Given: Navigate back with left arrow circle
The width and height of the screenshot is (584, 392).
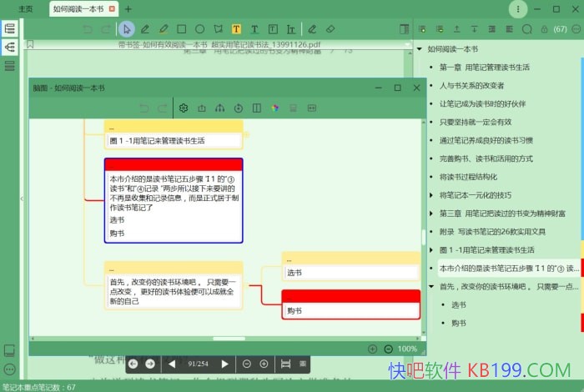Looking at the screenshot, I should [133, 364].
